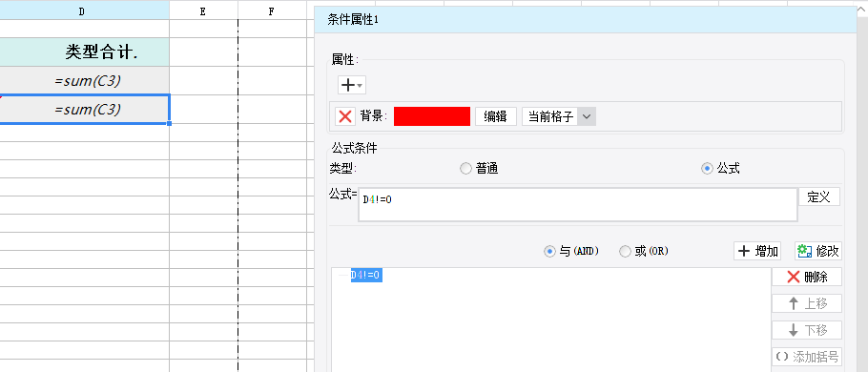Click the 条件属性1 panel title

tap(353, 20)
